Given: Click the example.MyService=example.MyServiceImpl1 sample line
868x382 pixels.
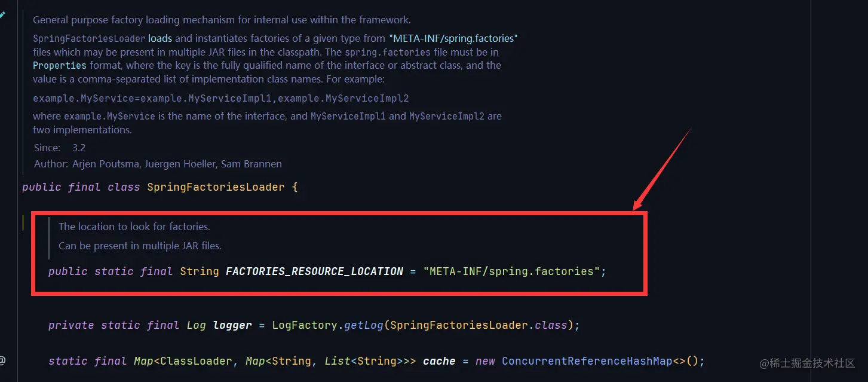Looking at the screenshot, I should 221,99.
